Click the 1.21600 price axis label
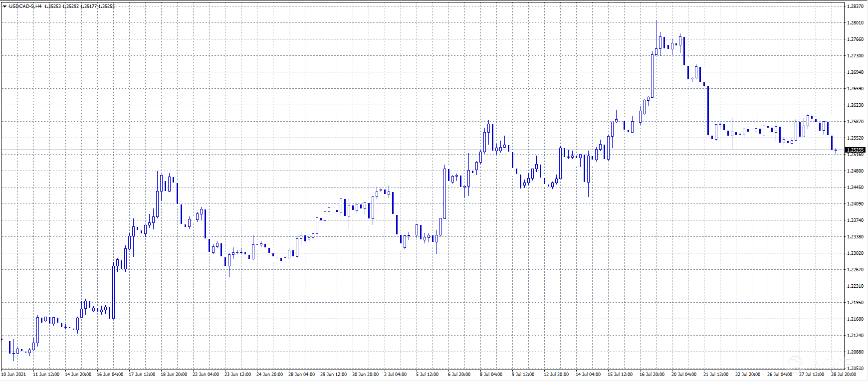 coord(855,319)
